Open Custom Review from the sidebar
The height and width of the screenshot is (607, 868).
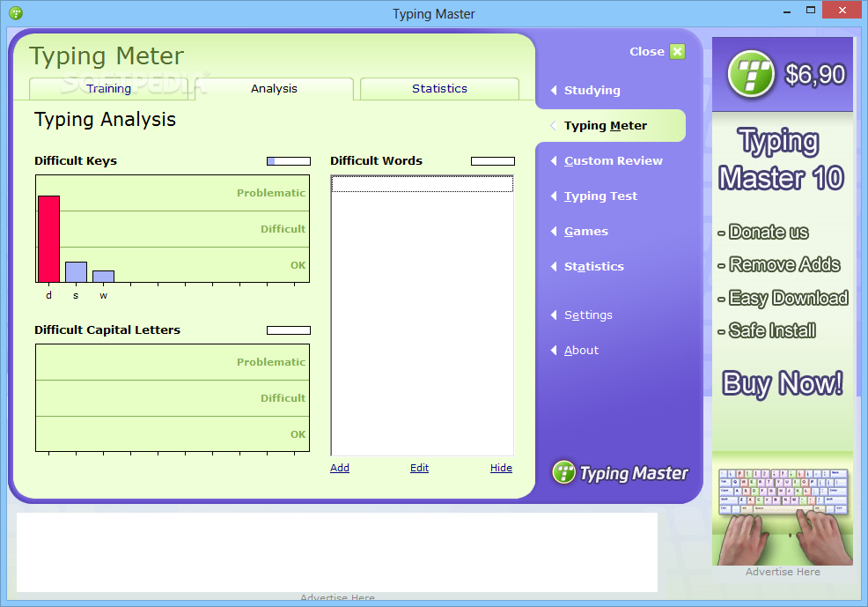pos(614,160)
